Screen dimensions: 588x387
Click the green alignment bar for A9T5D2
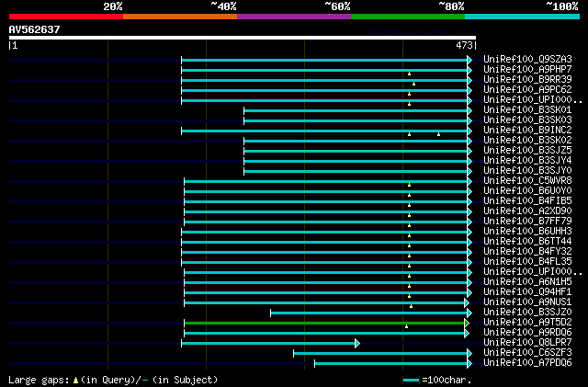pyautogui.click(x=324, y=324)
